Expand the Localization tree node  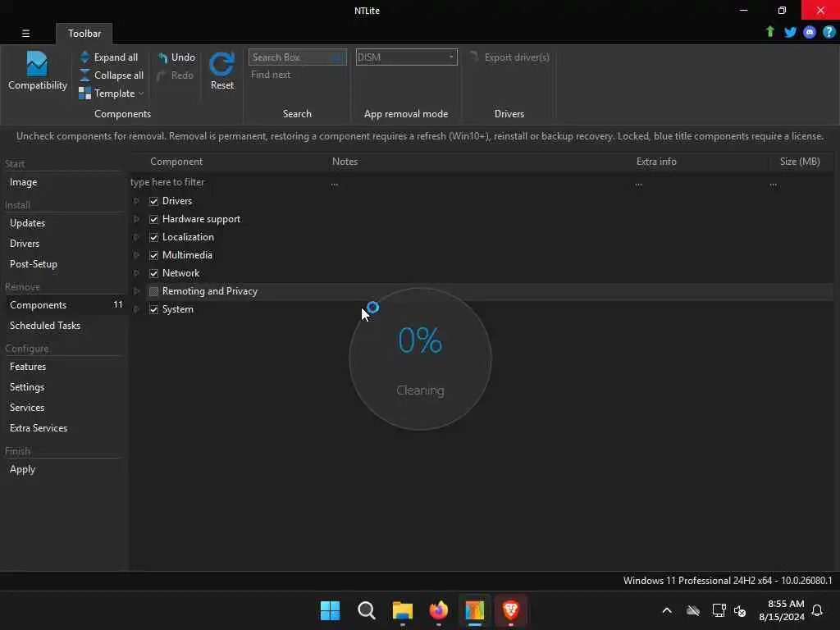137,237
